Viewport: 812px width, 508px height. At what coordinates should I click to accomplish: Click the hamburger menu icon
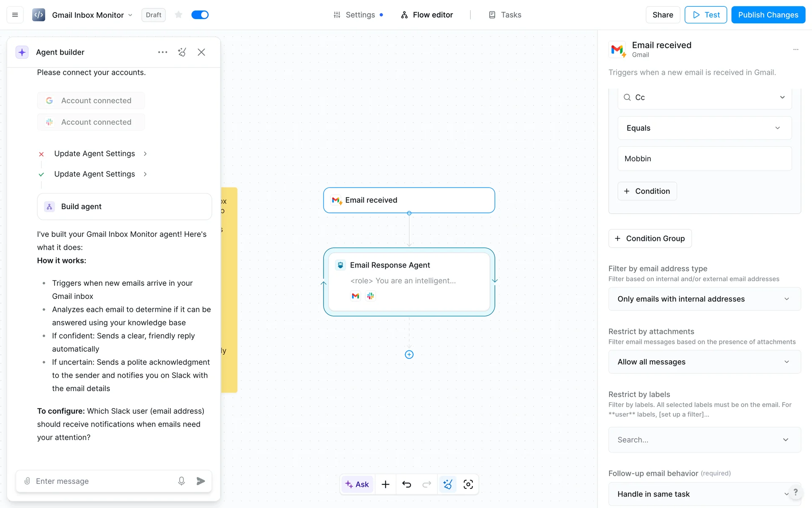15,15
